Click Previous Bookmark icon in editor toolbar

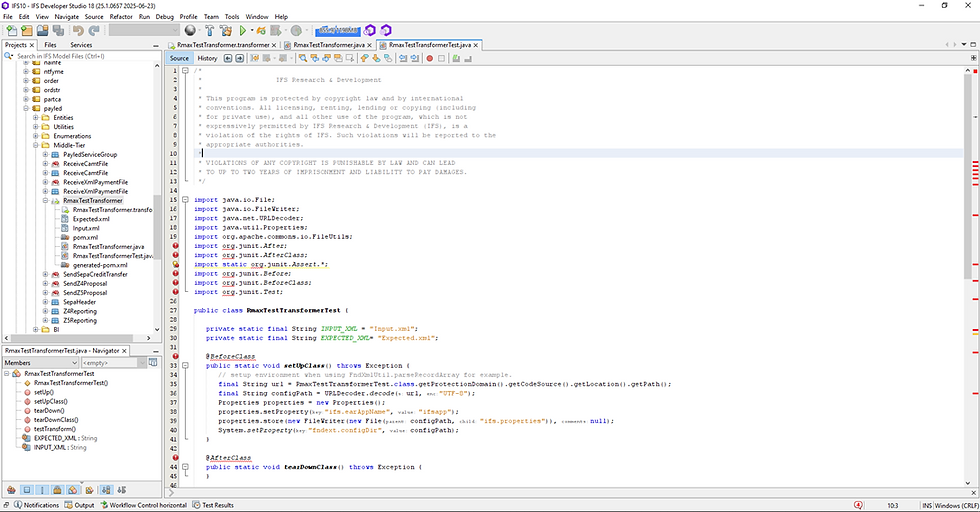click(364, 58)
